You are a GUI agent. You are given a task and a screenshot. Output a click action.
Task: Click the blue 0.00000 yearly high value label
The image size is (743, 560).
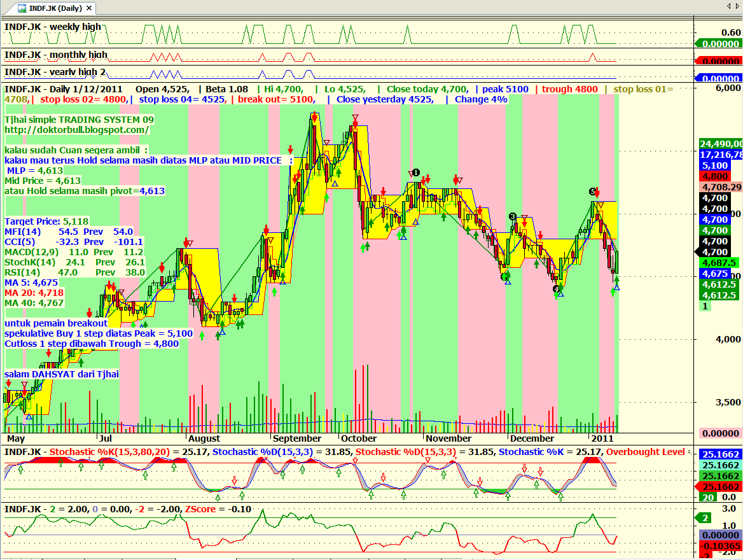[720, 78]
